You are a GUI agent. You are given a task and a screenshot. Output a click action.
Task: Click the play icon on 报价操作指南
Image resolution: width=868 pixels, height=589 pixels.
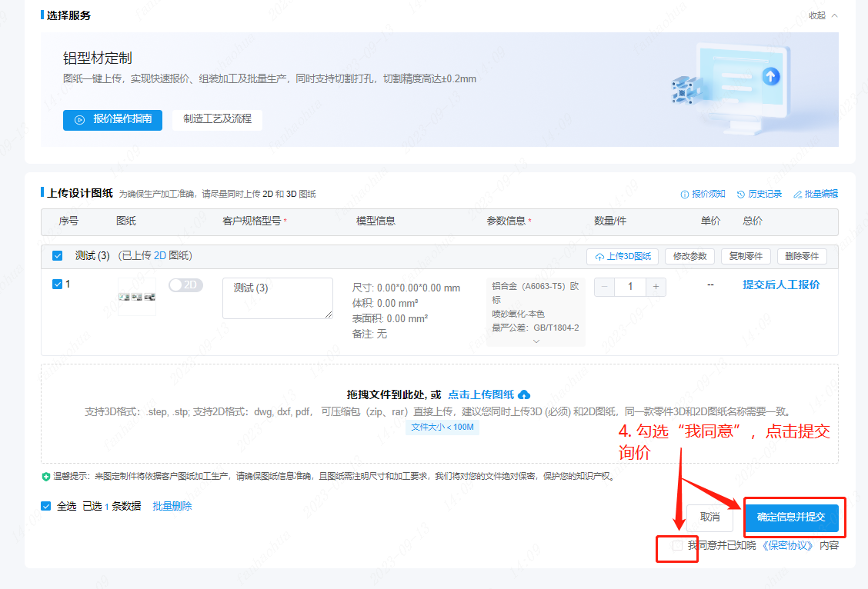coord(79,120)
